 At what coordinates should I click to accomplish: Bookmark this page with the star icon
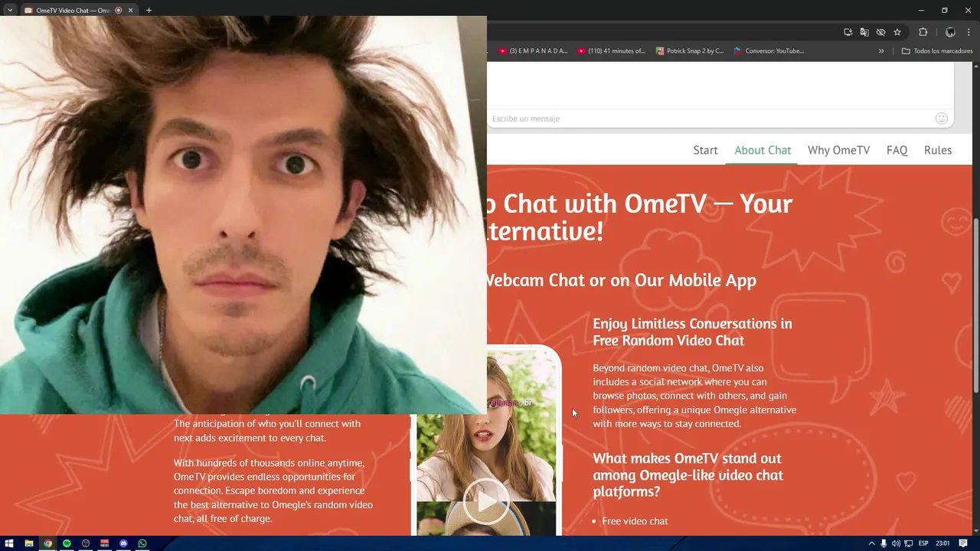tap(897, 32)
